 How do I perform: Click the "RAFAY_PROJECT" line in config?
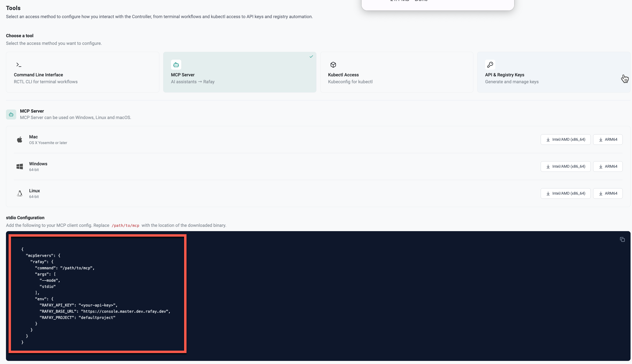pyautogui.click(x=78, y=317)
